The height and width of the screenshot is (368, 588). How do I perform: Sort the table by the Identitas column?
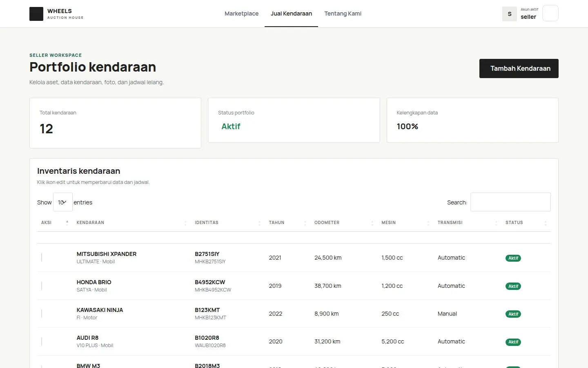[228, 222]
